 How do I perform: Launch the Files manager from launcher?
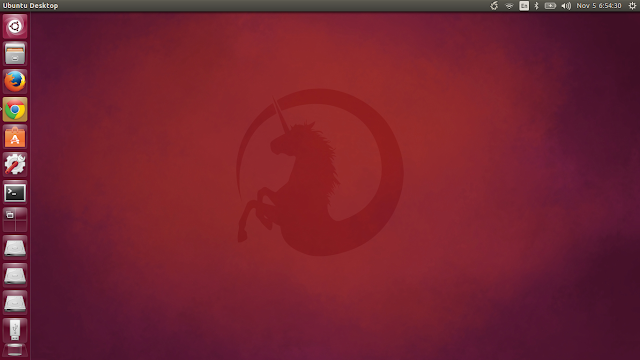pos(15,54)
